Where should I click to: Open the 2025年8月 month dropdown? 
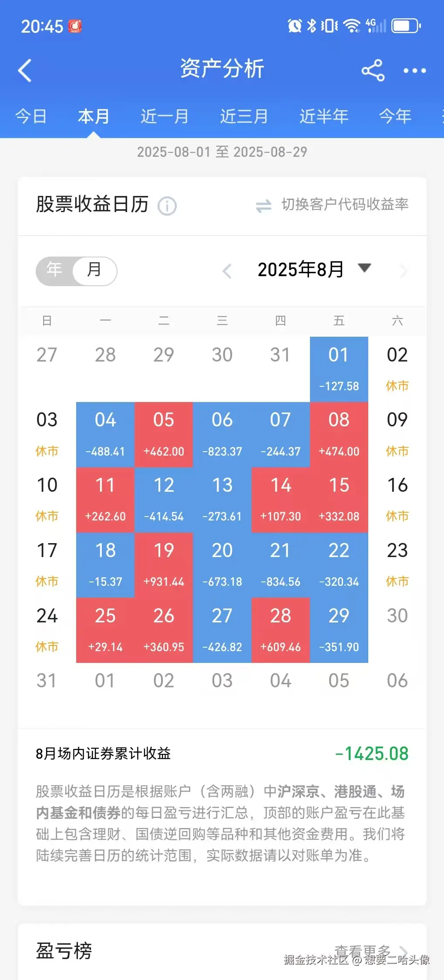[301, 270]
